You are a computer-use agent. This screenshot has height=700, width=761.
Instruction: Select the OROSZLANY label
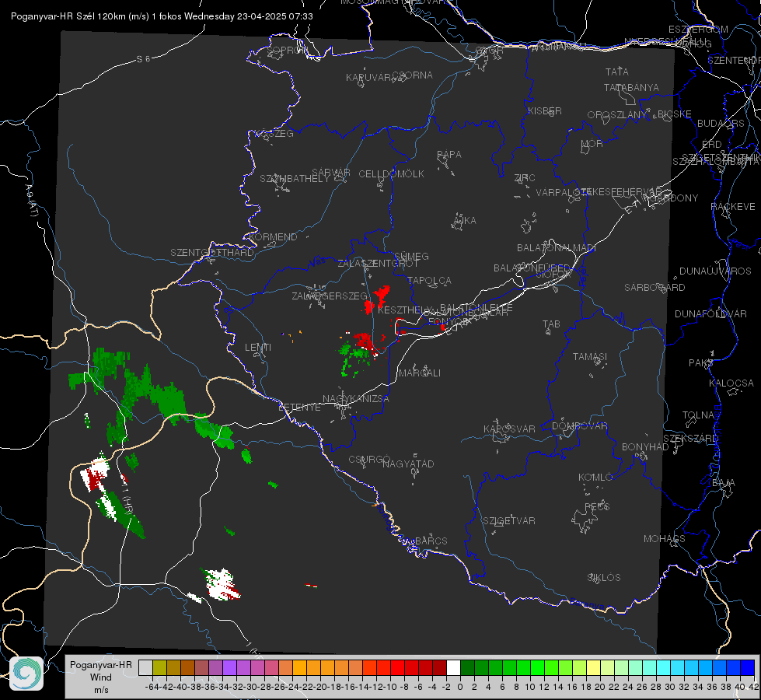pyautogui.click(x=617, y=115)
